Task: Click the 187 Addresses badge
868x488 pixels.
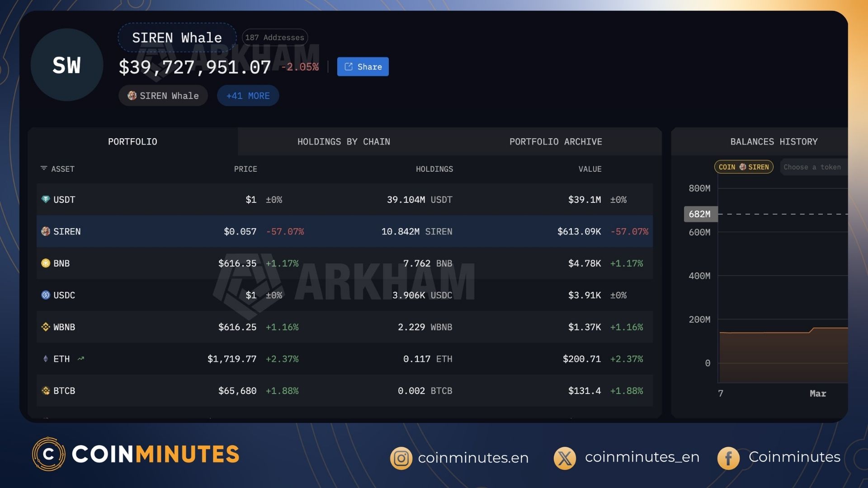Action: click(275, 38)
